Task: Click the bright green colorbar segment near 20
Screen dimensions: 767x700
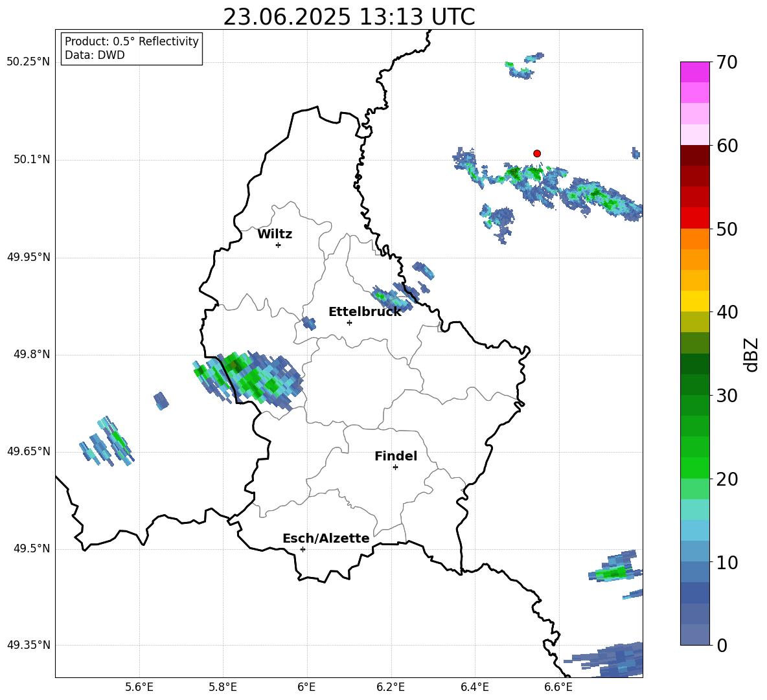Action: click(694, 468)
